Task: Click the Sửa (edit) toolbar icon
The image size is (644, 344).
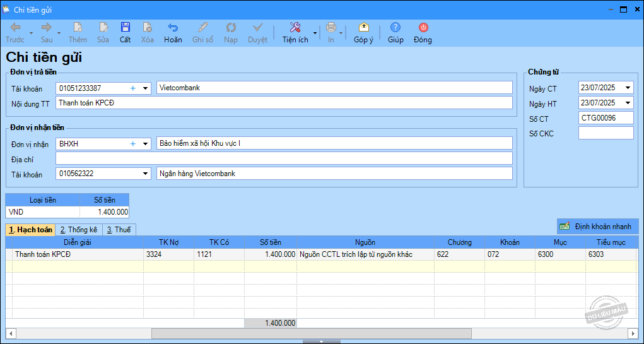Action: (103, 28)
